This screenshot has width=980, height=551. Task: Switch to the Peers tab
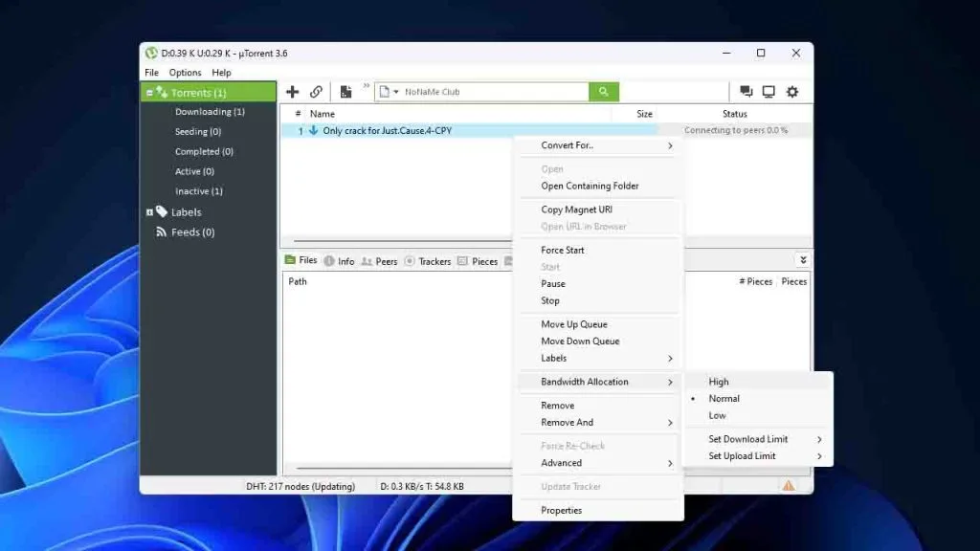point(379,261)
